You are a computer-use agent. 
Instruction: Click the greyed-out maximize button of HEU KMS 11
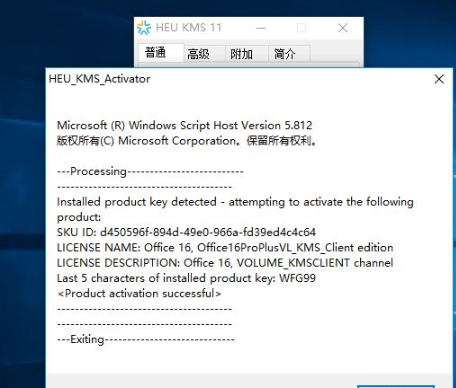pos(302,28)
